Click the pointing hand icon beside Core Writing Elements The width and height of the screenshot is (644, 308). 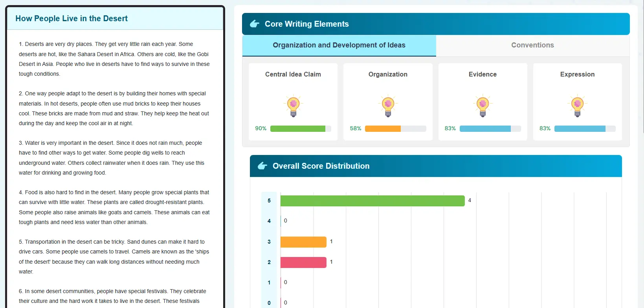tap(255, 24)
